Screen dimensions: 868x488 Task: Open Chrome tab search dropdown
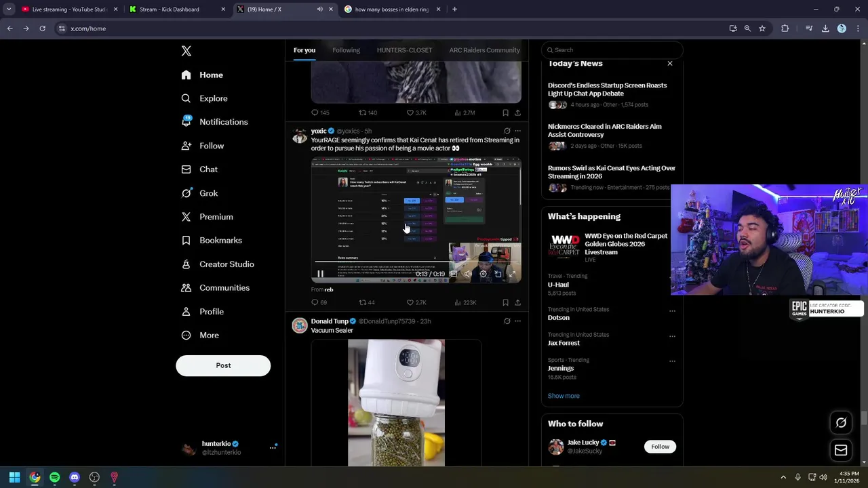9,9
